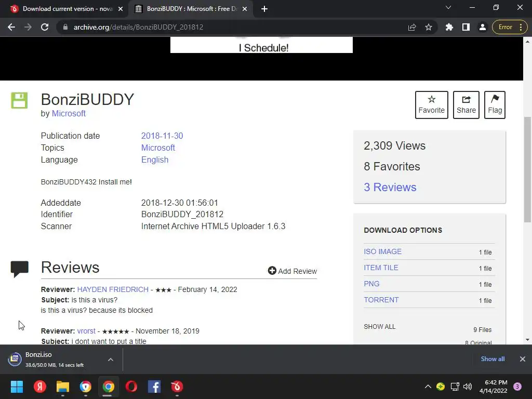This screenshot has height=399, width=532.
Task: Select the BonziBUDDY Microsoft tab
Action: (x=192, y=9)
